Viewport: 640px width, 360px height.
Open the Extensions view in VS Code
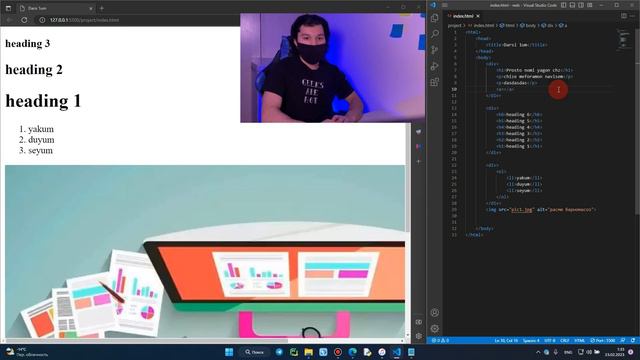point(435,82)
